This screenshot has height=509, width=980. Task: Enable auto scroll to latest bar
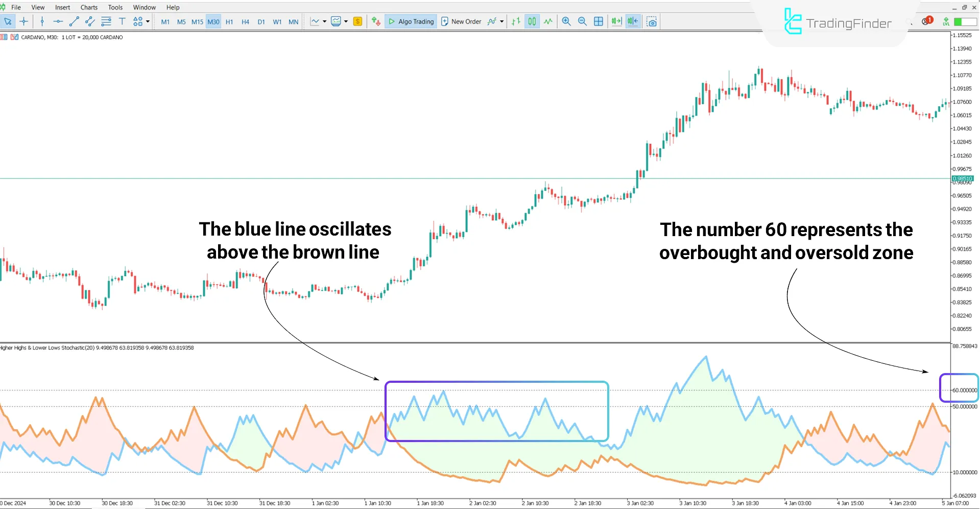tap(616, 21)
